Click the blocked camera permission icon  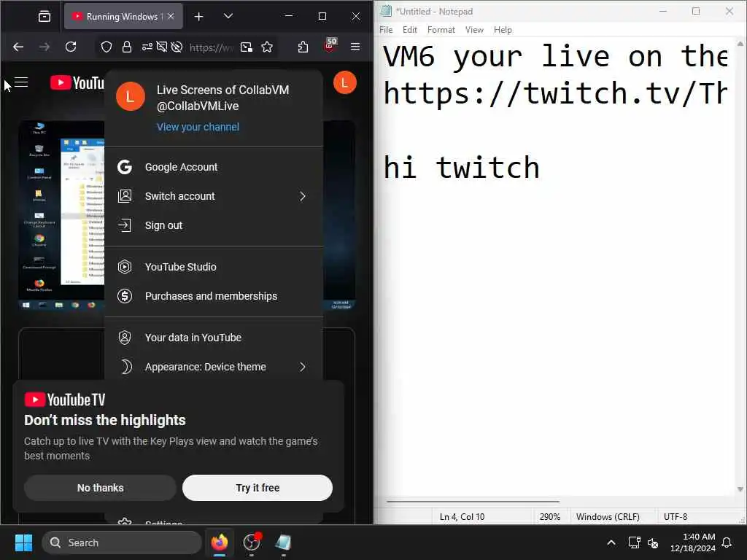pyautogui.click(x=162, y=47)
